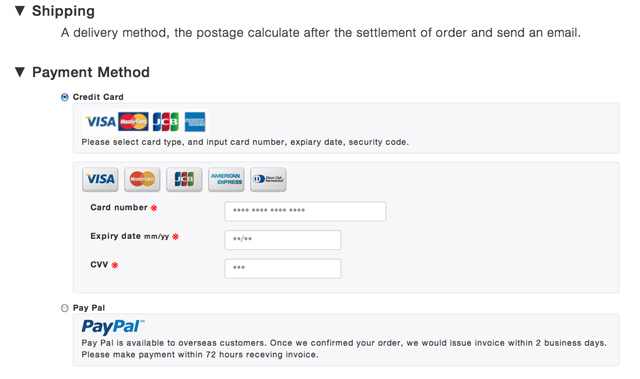Choose the MasterCard card type button

click(142, 179)
